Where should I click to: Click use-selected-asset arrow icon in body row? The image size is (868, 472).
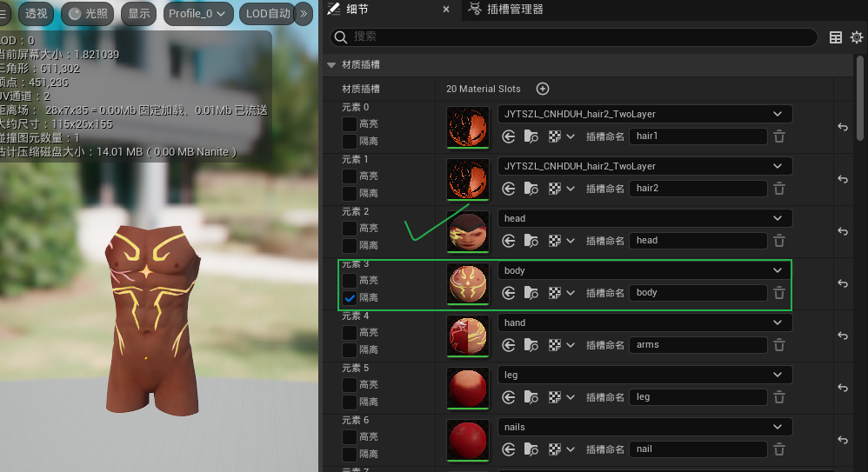click(508, 293)
